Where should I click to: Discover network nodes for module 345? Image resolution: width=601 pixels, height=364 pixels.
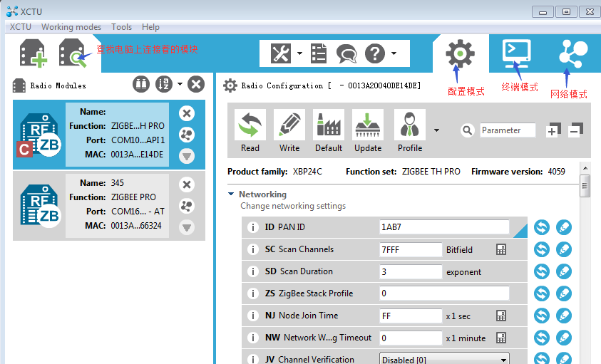[187, 206]
